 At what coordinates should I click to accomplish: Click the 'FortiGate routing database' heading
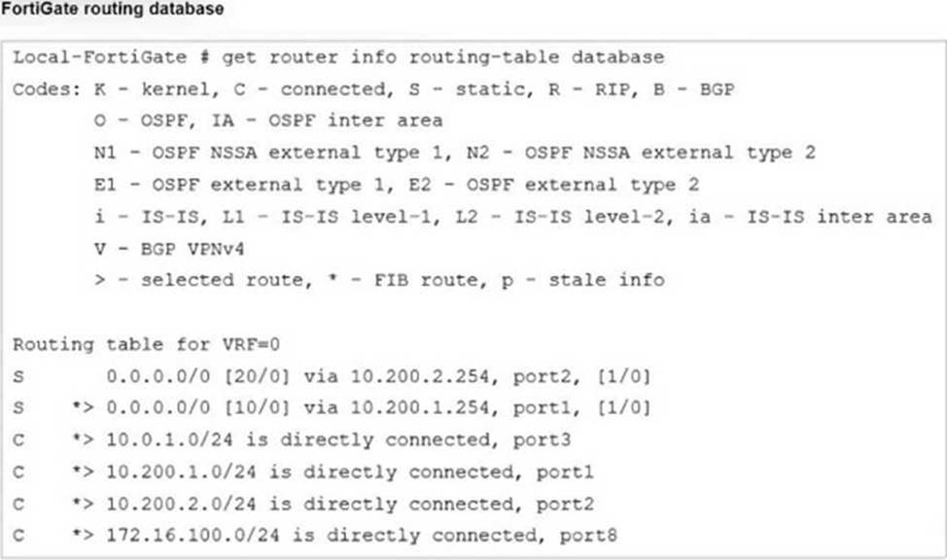point(113,9)
